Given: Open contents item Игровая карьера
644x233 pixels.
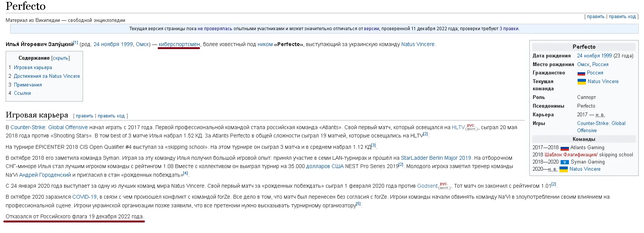Looking at the screenshot, I should [33, 68].
